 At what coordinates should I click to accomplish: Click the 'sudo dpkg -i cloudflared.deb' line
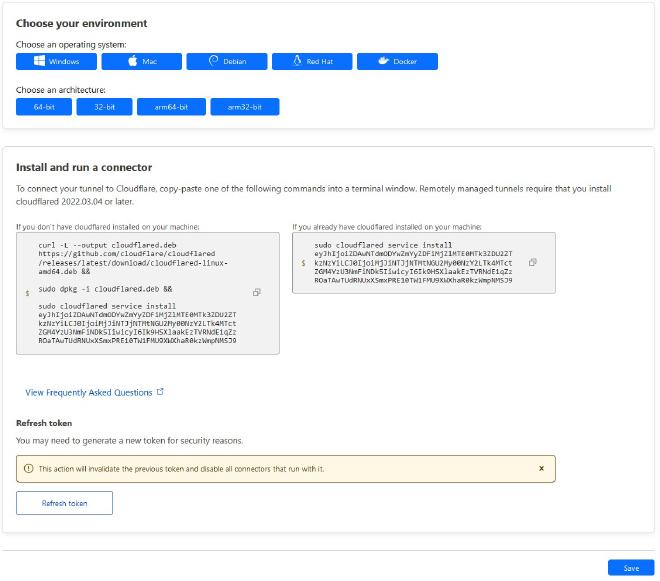pyautogui.click(x=105, y=289)
